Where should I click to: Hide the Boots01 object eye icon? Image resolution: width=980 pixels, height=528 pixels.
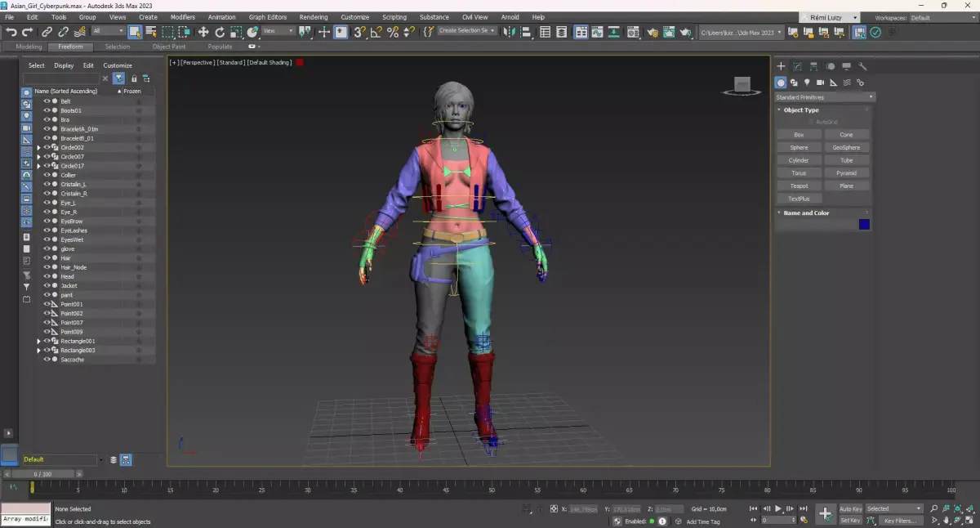click(x=47, y=110)
